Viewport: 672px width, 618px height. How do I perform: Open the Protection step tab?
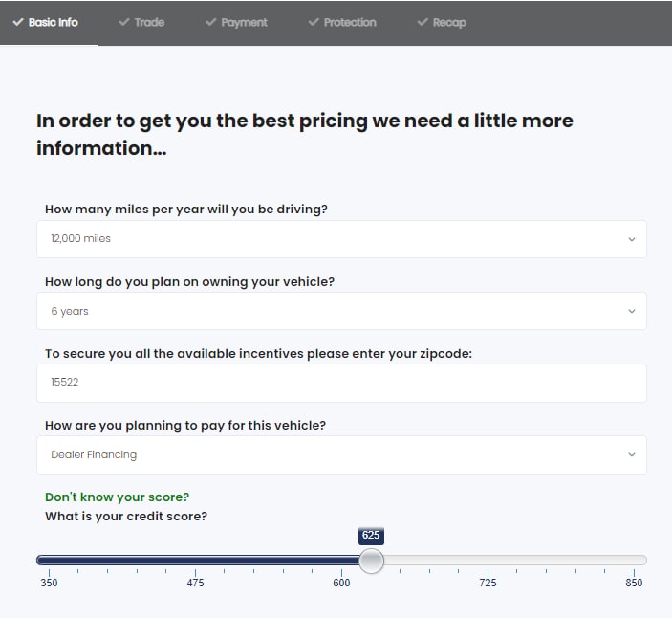point(342,22)
